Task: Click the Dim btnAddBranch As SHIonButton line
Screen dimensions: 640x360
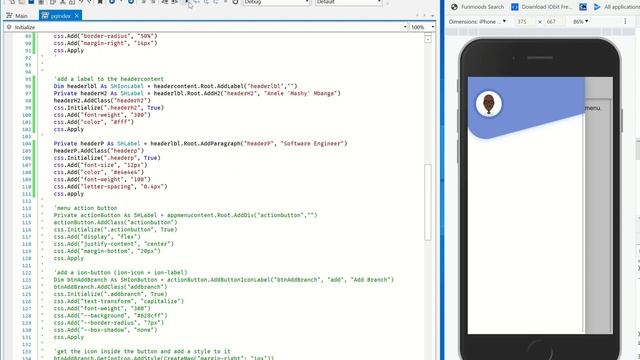Action: (224, 280)
